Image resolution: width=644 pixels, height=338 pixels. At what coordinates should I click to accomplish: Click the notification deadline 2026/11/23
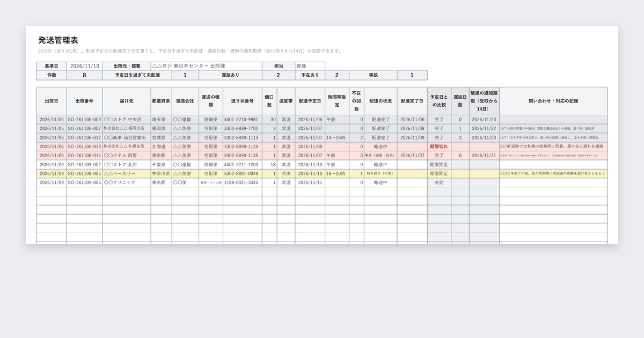pyautogui.click(x=484, y=137)
